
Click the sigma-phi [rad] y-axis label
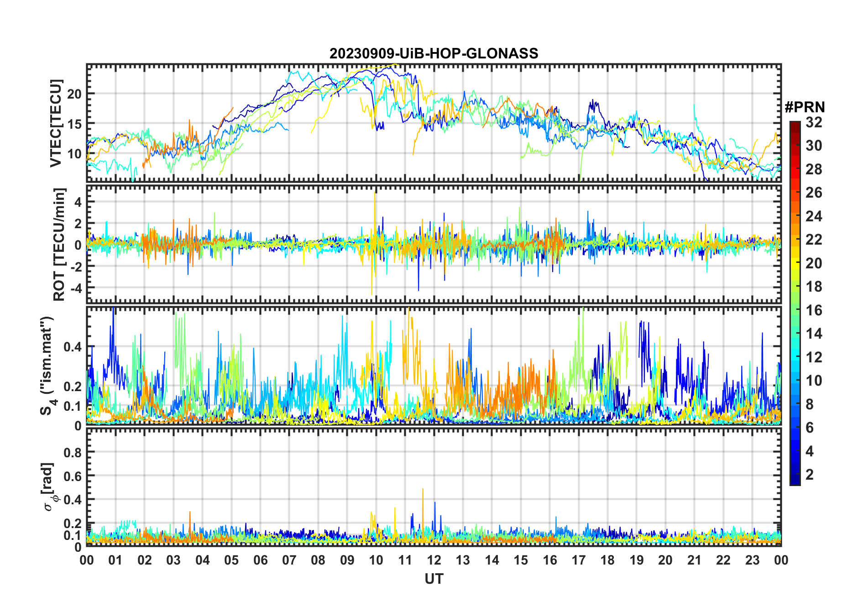(x=49, y=487)
